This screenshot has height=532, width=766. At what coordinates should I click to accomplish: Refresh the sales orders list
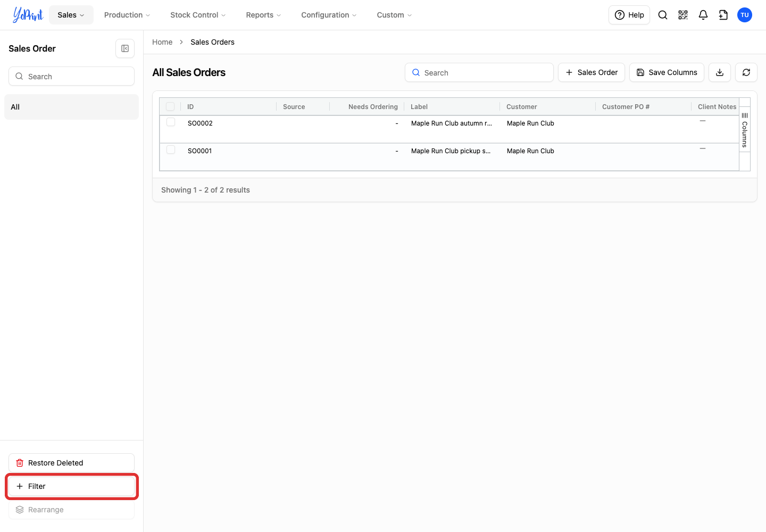[x=746, y=72]
